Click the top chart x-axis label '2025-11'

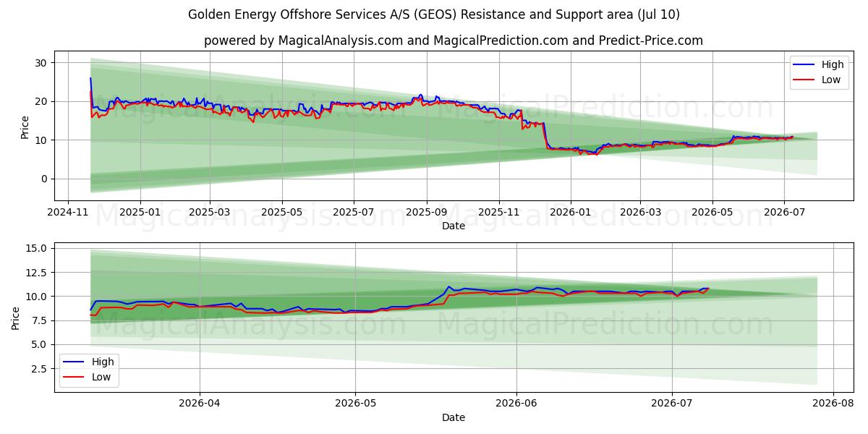[498, 213]
